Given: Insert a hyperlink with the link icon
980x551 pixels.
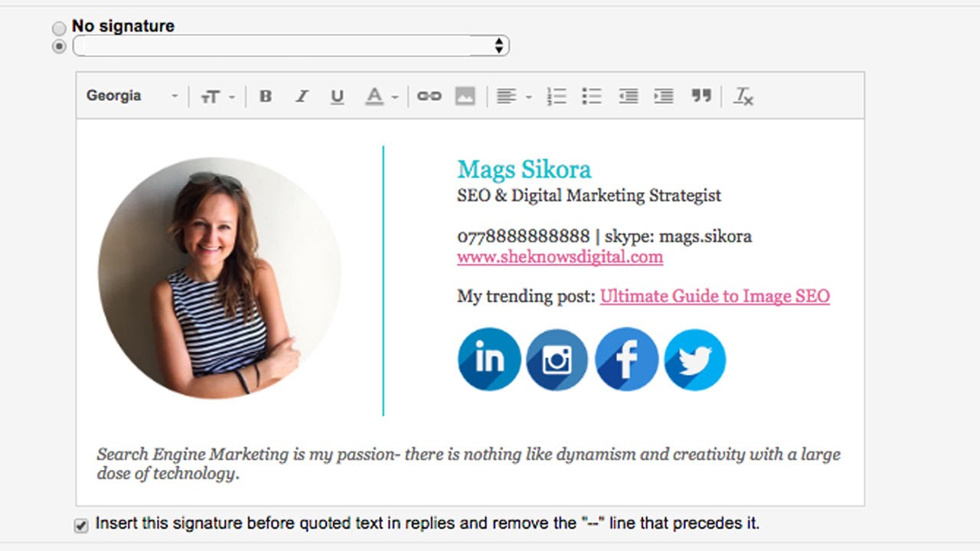Looking at the screenshot, I should tap(429, 96).
